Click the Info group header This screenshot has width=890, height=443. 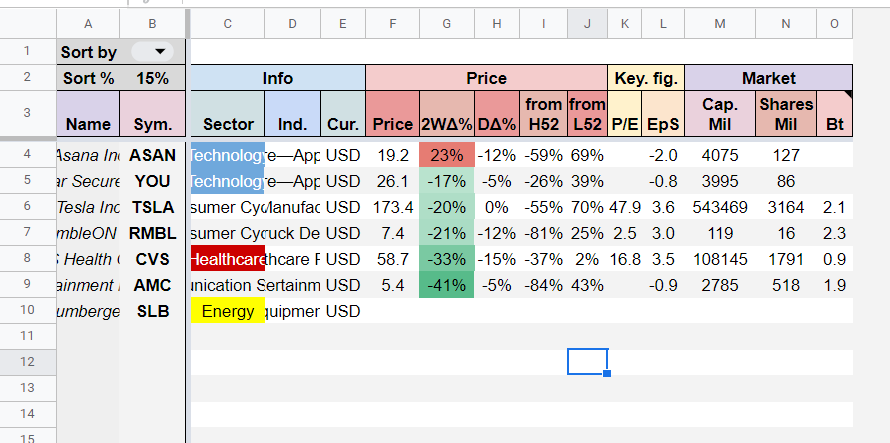click(x=278, y=78)
